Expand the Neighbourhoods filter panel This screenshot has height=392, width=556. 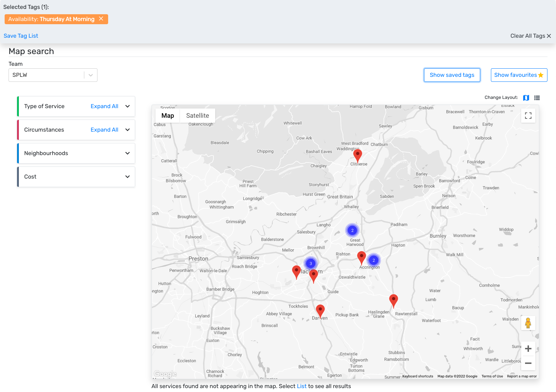127,153
